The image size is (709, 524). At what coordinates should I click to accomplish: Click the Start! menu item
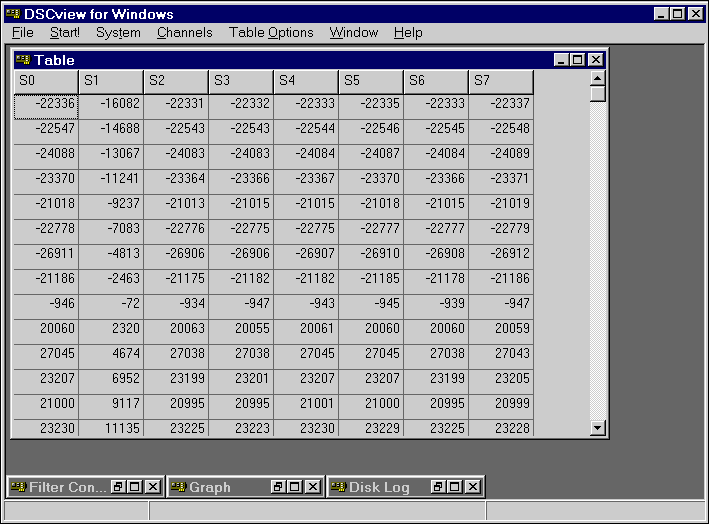[65, 33]
